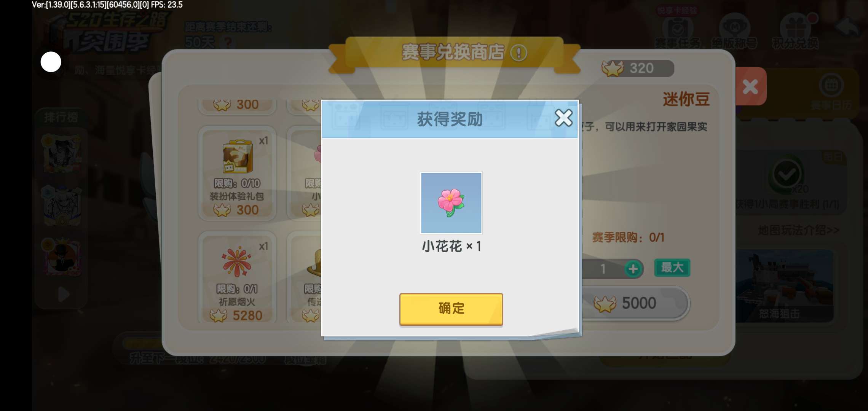Set the maximum quantity with 最大 button
The height and width of the screenshot is (411, 868).
point(672,268)
